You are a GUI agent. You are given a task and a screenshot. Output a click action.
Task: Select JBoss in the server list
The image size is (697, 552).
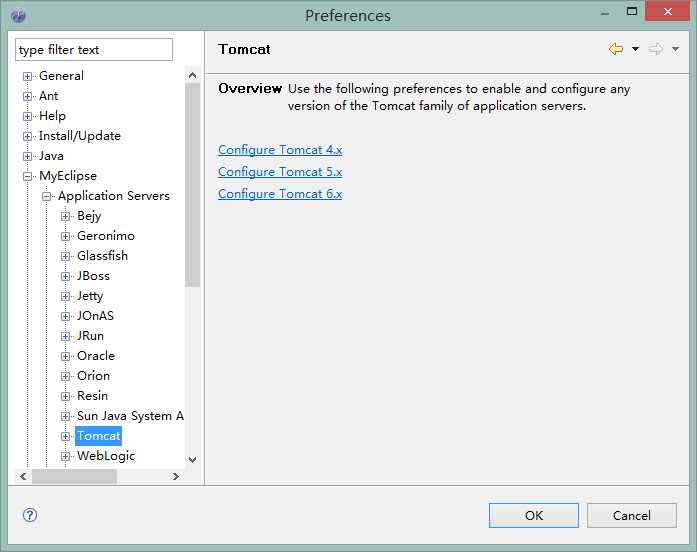click(x=93, y=276)
